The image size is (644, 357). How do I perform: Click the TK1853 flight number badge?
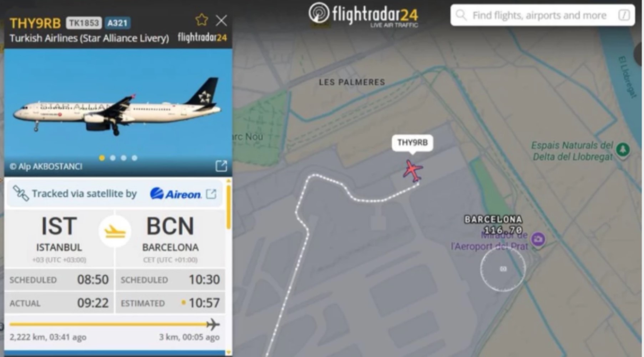[84, 23]
